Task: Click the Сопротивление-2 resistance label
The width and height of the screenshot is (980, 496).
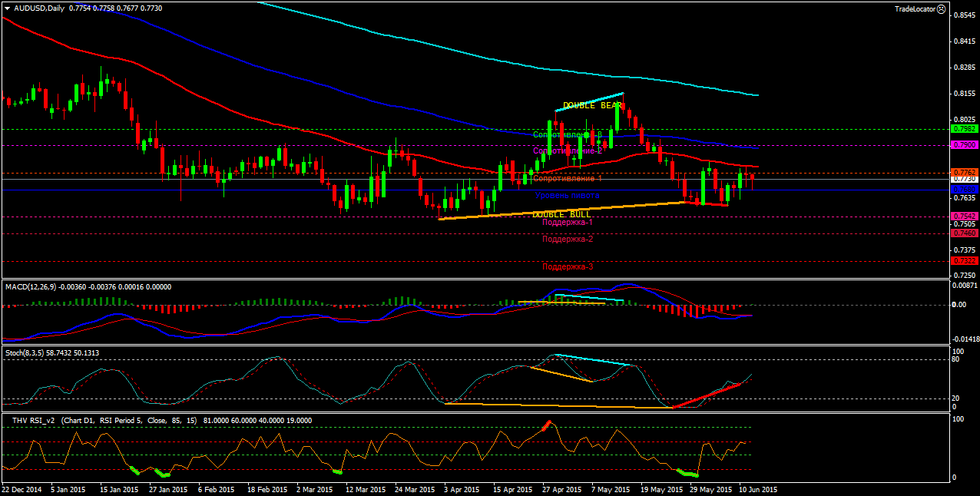Action: click(568, 151)
